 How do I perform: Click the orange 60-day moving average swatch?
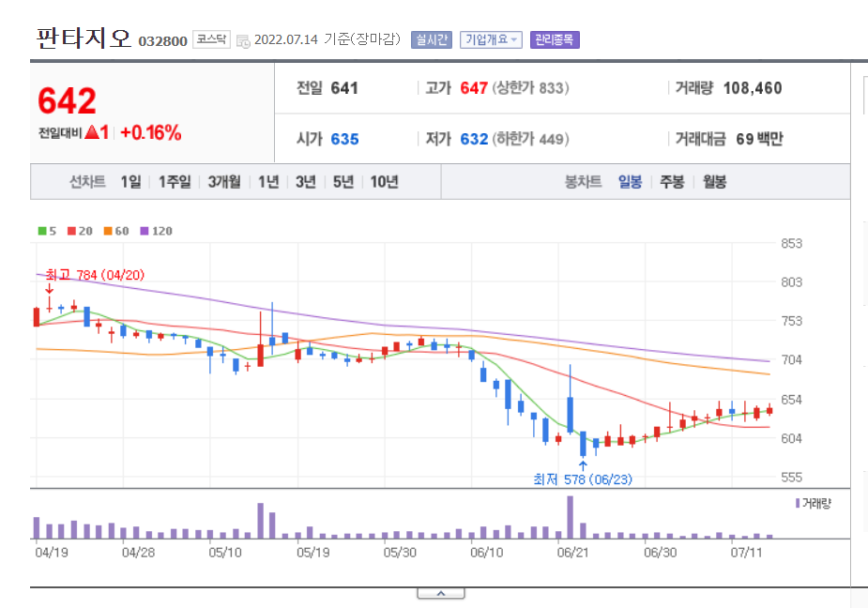tap(108, 231)
